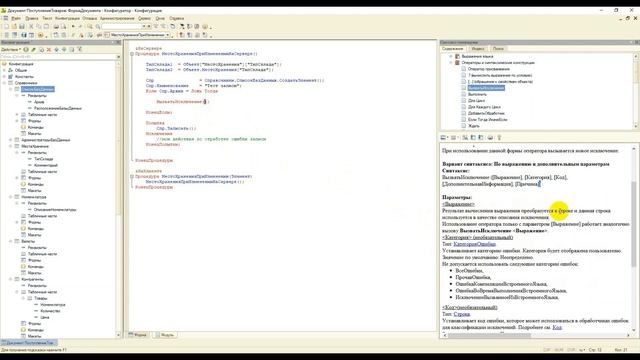
Task: Click the Paste toolbar icon
Action: 46,27
